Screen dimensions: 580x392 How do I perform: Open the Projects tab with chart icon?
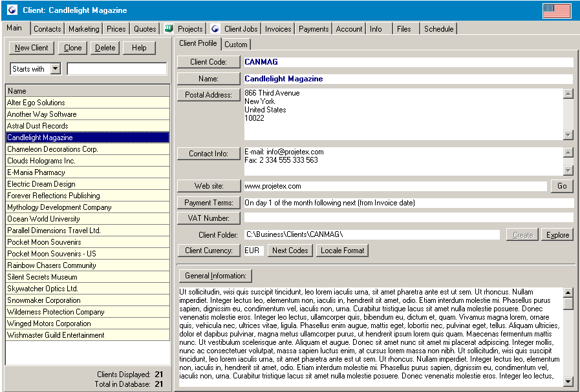pos(184,29)
